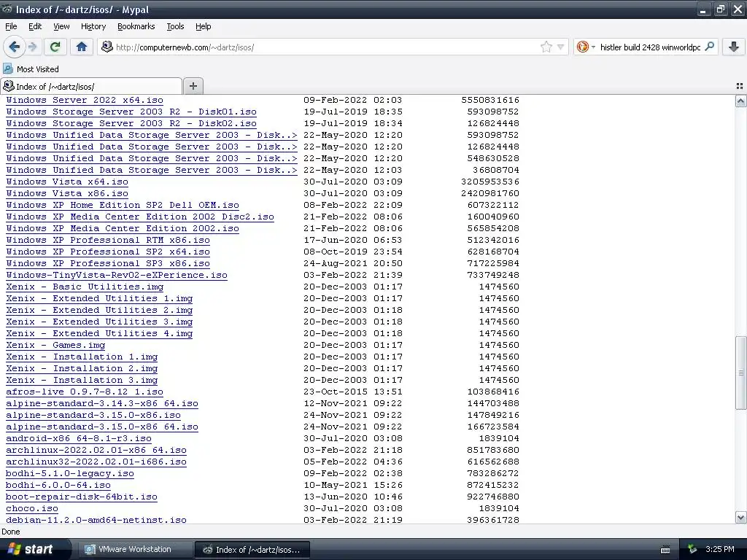Switch to VMware Workstation taskbar button
The height and width of the screenshot is (560, 747).
[x=134, y=549]
